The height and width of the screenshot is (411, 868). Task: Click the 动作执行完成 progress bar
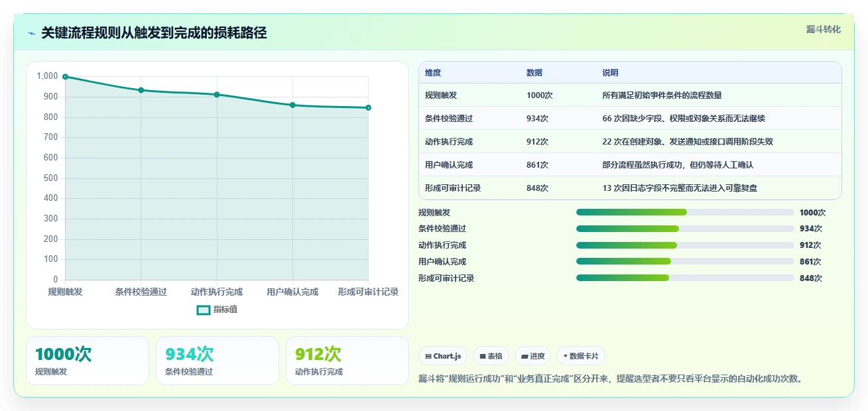[x=685, y=245]
